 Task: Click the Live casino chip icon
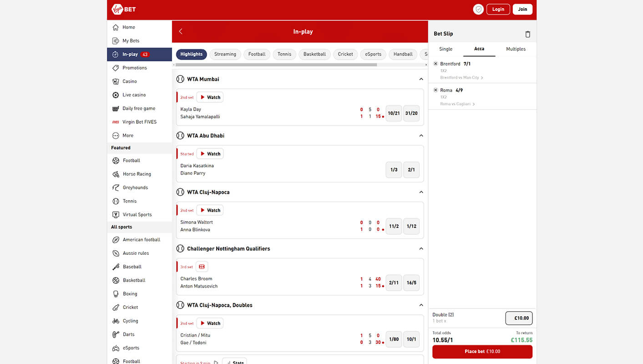pos(116,95)
